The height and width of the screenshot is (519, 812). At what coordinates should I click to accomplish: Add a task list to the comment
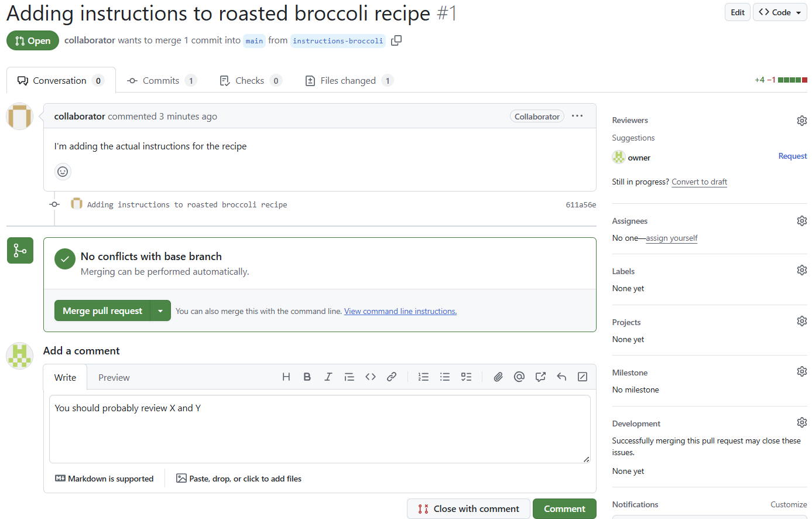pyautogui.click(x=466, y=377)
